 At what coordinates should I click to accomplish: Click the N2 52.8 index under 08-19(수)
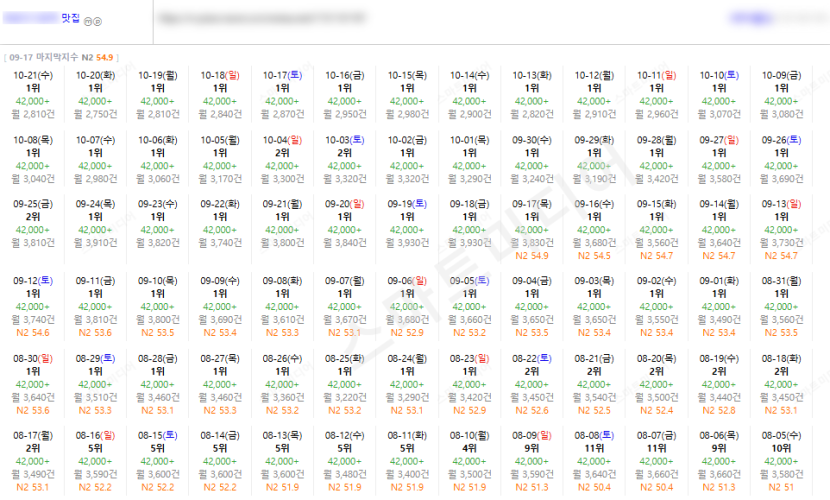pos(719,411)
